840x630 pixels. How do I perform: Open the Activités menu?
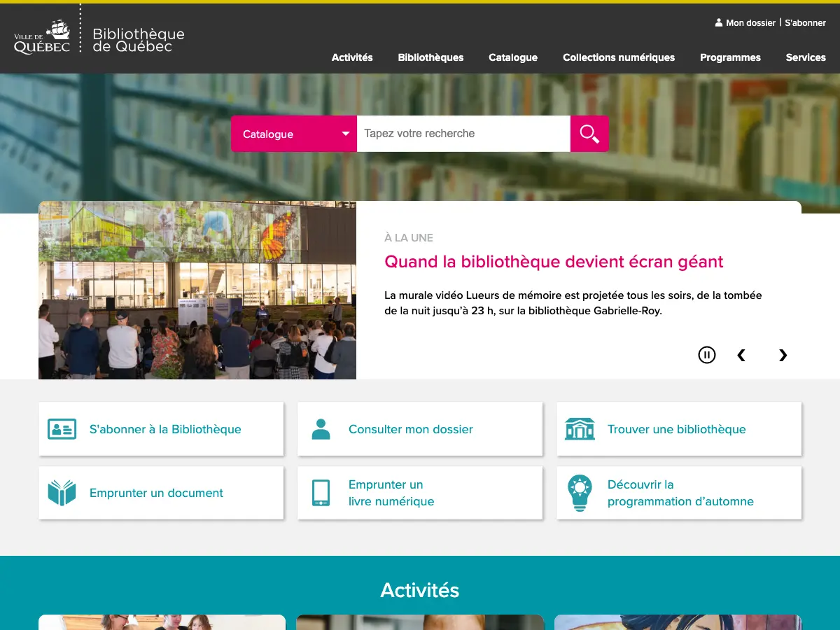(x=352, y=57)
